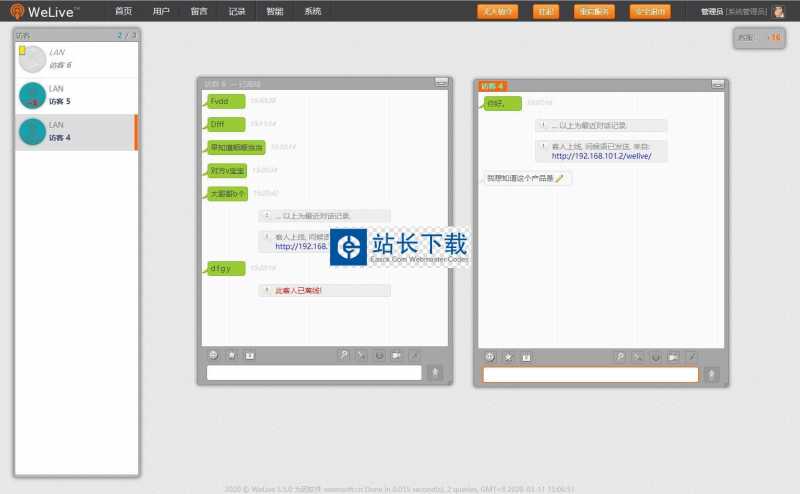Open the 智能 menu item

click(x=274, y=11)
